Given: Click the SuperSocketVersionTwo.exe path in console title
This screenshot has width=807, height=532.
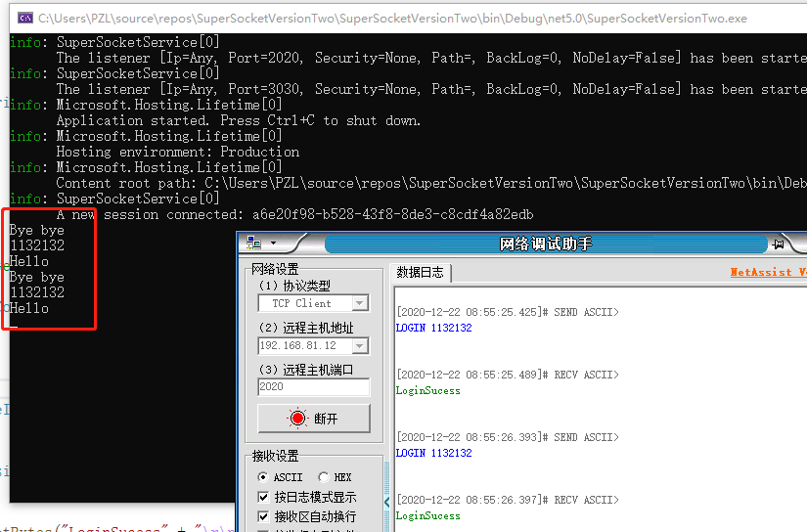Looking at the screenshot, I should pyautogui.click(x=392, y=19).
